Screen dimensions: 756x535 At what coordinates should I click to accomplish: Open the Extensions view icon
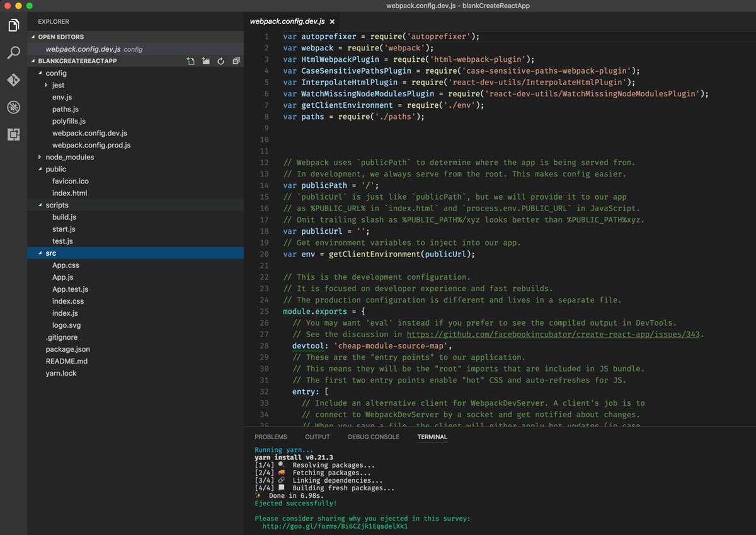coord(13,134)
